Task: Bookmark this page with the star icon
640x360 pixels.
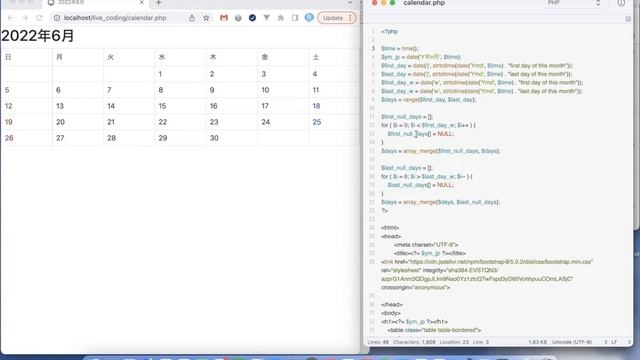Action: point(206,18)
